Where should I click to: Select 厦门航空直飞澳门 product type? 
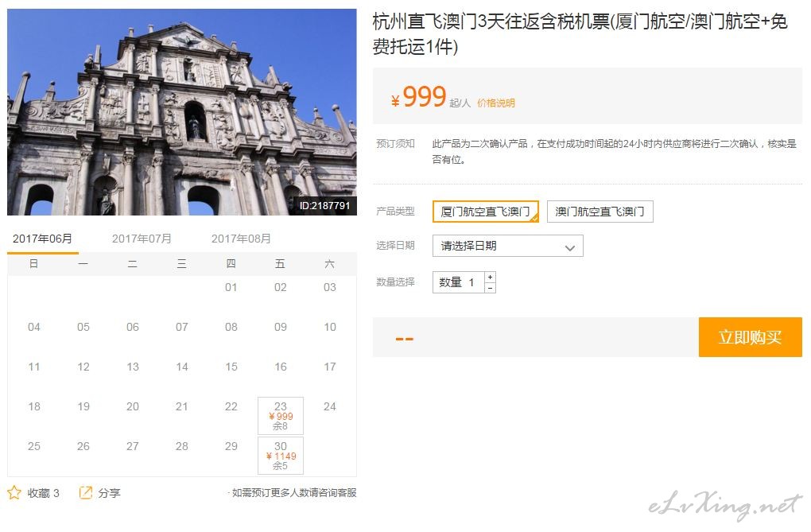[485, 212]
